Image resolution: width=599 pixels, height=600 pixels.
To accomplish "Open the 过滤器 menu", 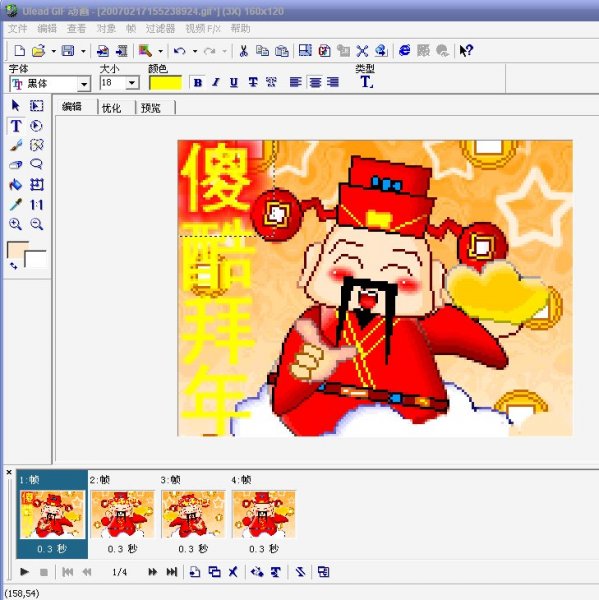I will click(x=160, y=29).
